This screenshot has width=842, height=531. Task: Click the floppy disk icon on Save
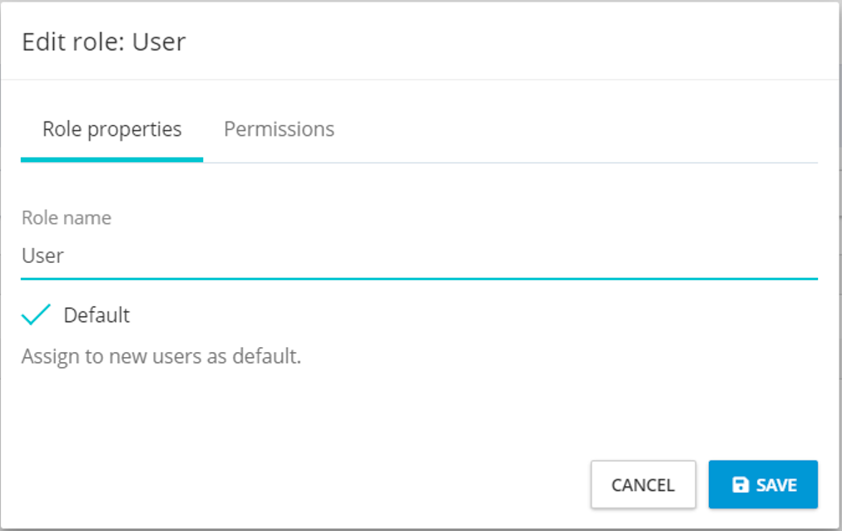click(740, 485)
